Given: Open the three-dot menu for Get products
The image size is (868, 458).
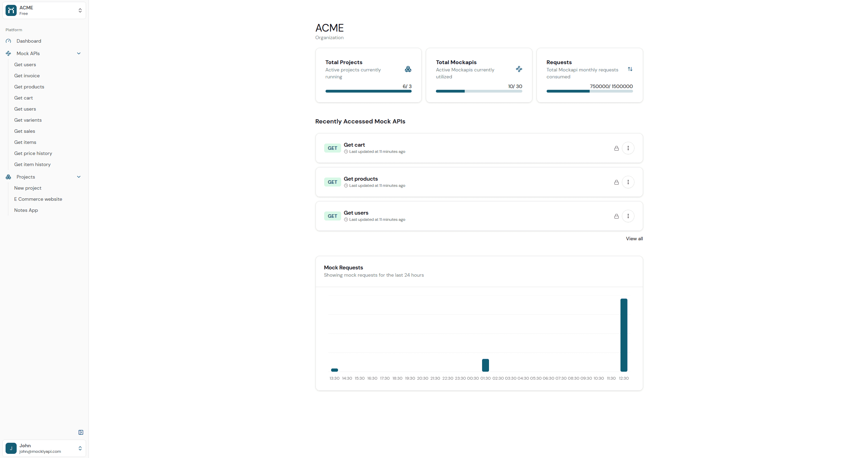Looking at the screenshot, I should click(x=628, y=182).
